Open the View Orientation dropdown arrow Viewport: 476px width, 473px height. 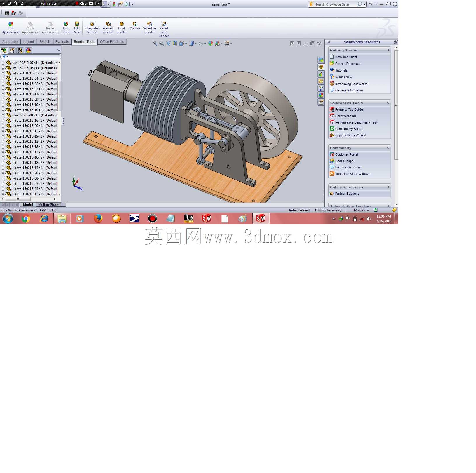tap(186, 44)
